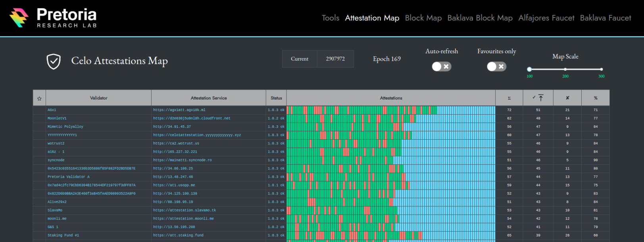Click status '1.0.2 ok' in MoonletV1 row
This screenshot has height=242, width=644.
[276, 118]
